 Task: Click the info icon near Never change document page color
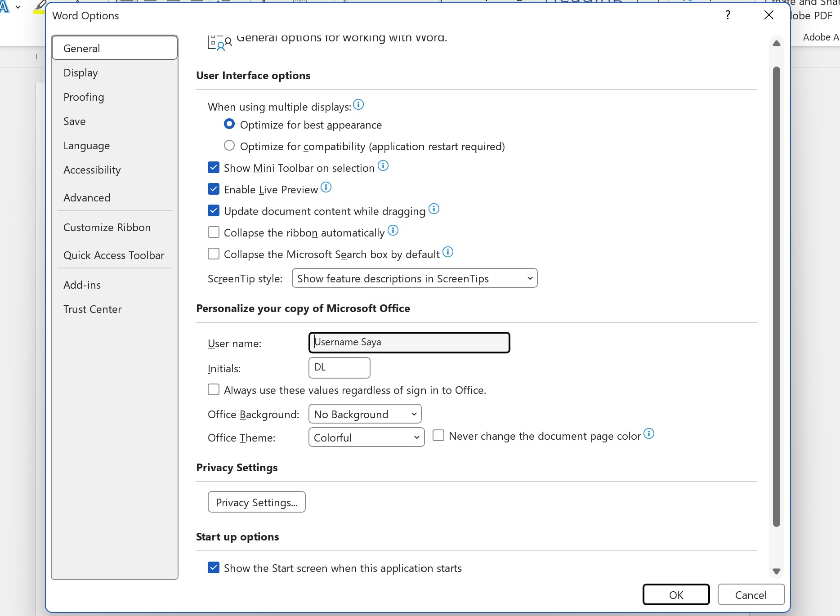(649, 434)
